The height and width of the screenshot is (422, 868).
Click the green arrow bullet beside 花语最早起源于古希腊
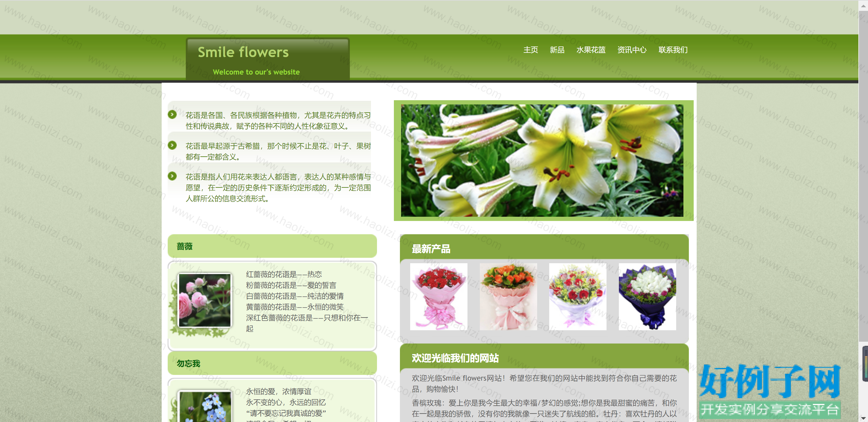pyautogui.click(x=172, y=145)
